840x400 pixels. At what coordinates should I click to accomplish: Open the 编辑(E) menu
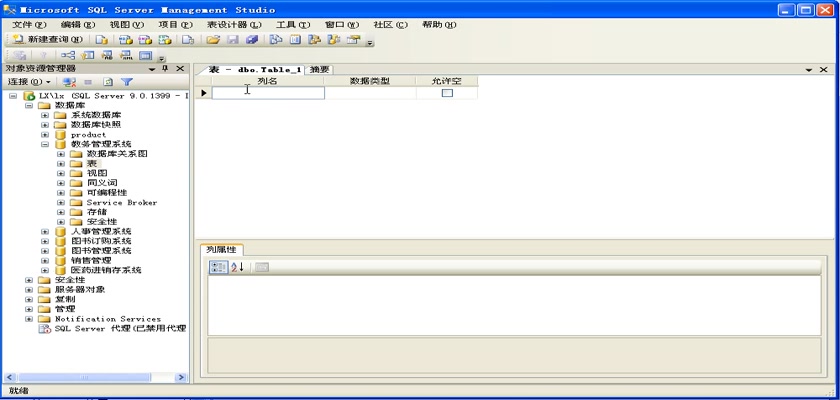coord(78,25)
